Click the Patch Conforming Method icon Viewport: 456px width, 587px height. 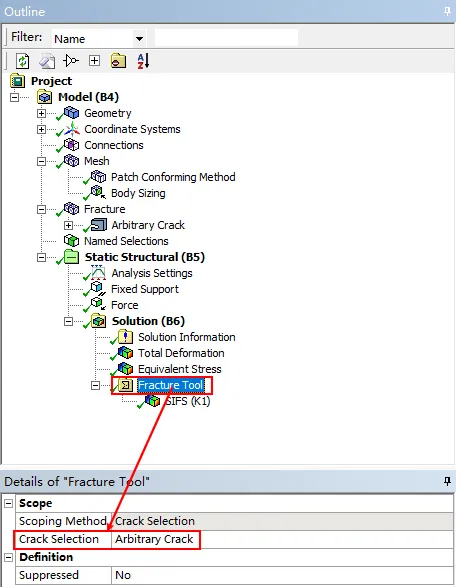click(98, 177)
